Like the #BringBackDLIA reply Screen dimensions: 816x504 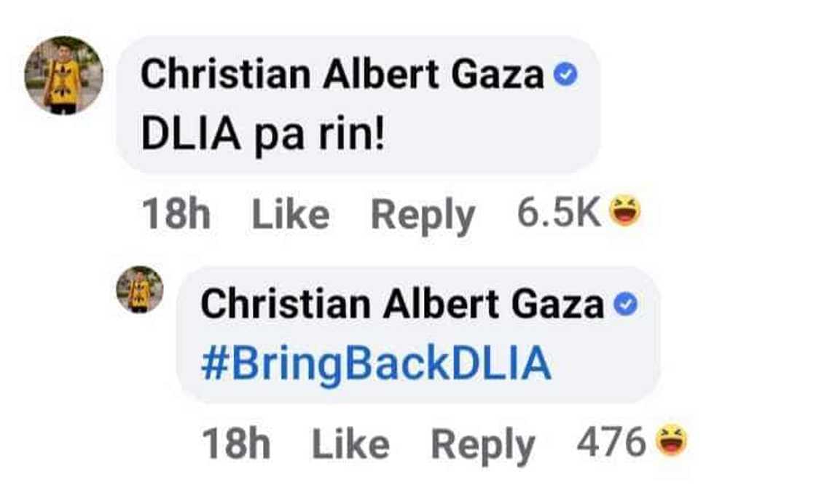coord(350,444)
